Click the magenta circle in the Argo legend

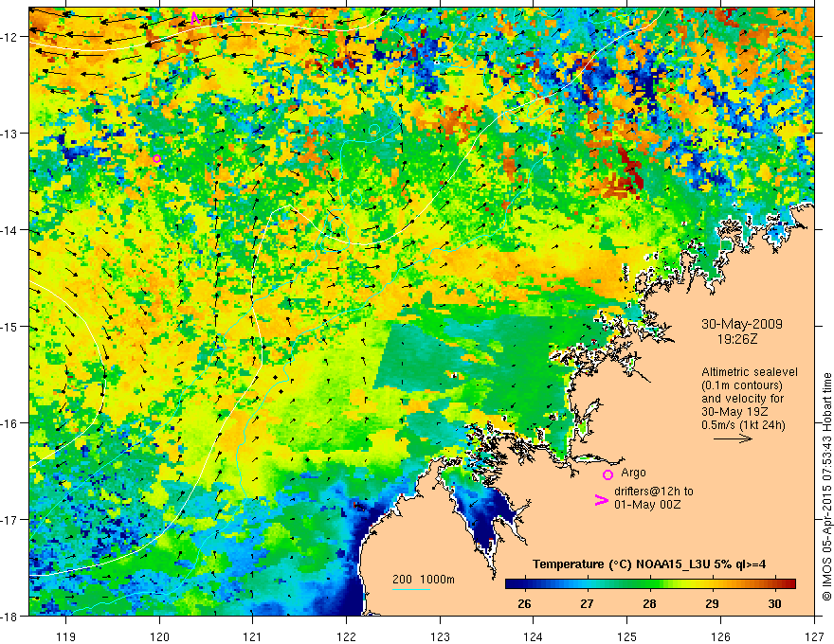click(x=607, y=474)
